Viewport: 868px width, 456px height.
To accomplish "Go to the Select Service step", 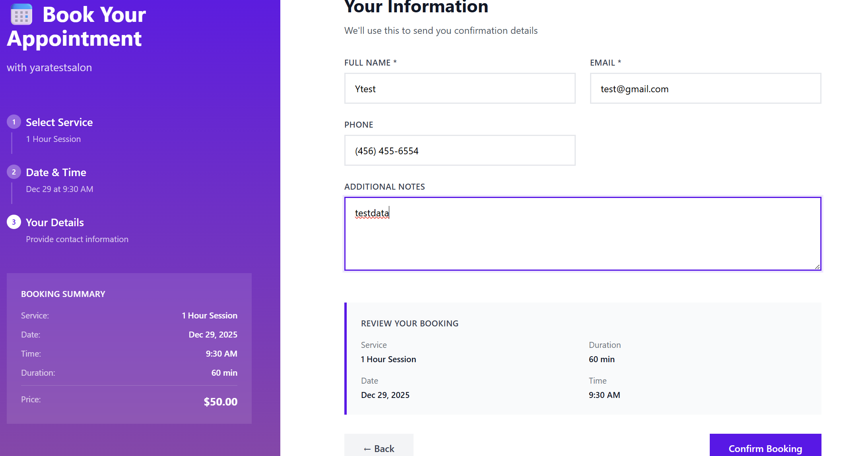I will [59, 122].
